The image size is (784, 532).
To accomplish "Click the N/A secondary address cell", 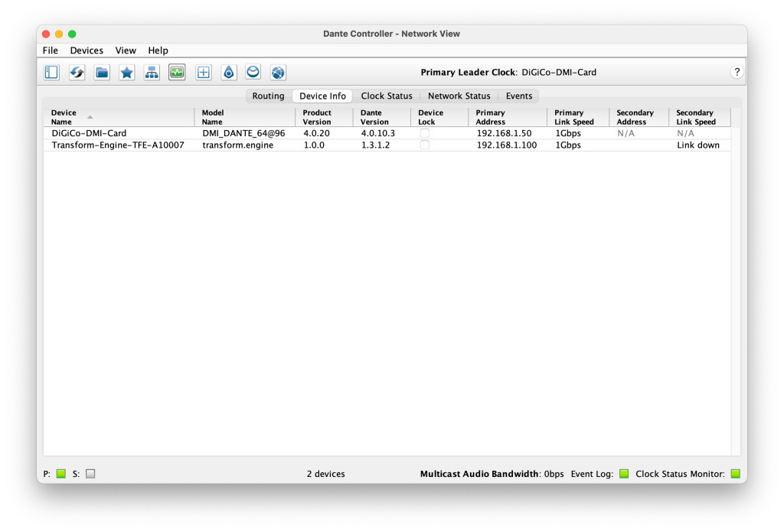I will [x=626, y=133].
